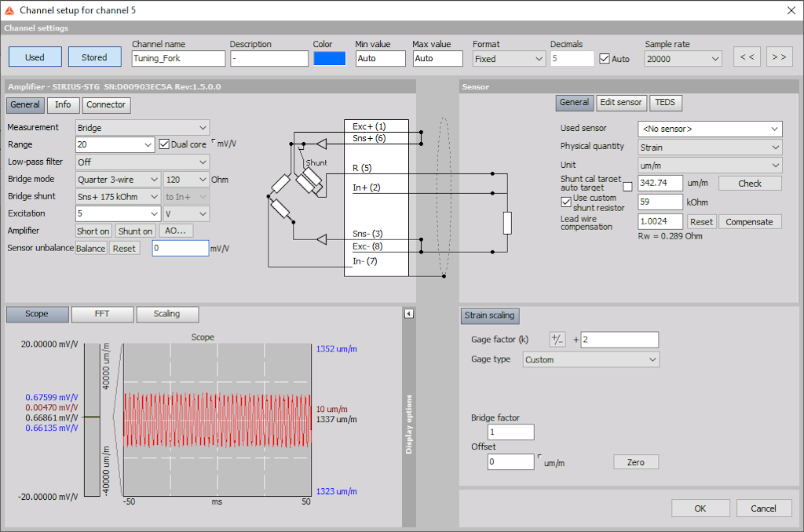Open the Excitation value dropdown

[x=118, y=213]
